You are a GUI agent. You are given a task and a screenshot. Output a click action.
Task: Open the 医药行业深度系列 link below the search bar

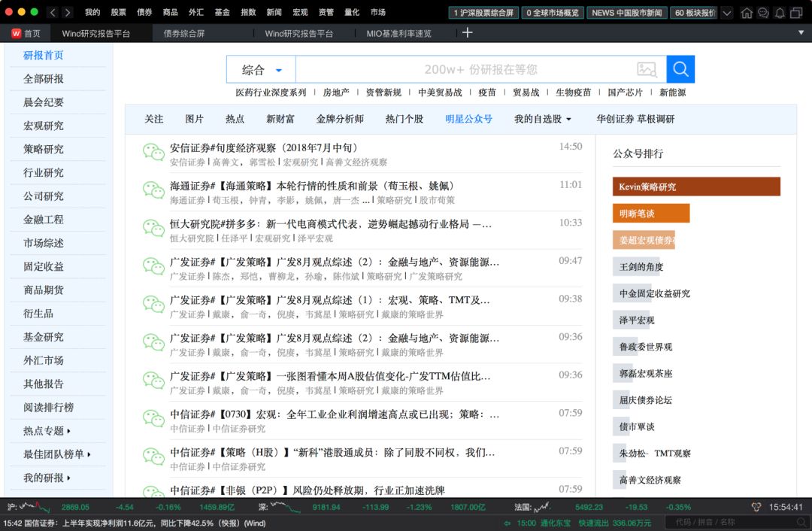(x=270, y=91)
